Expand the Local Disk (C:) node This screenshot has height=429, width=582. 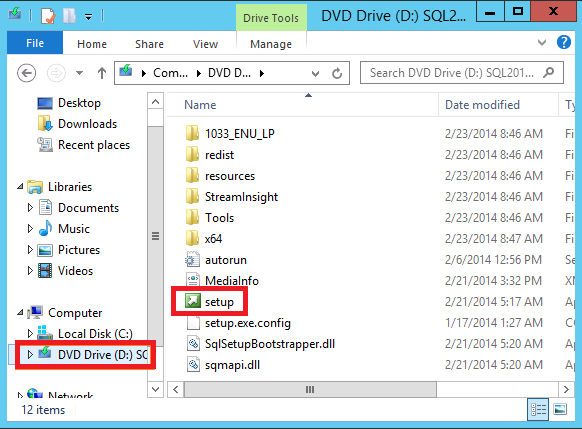pyautogui.click(x=30, y=334)
